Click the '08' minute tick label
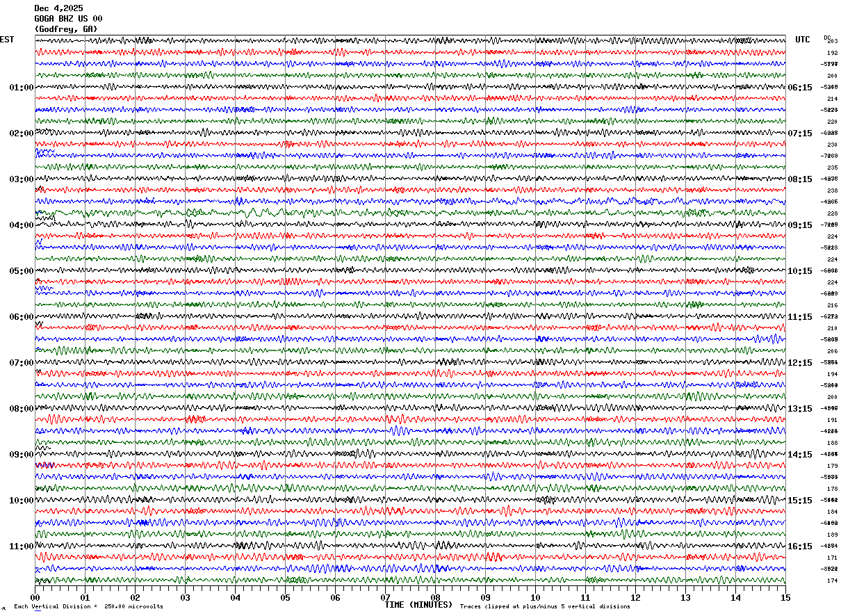 (x=435, y=597)
